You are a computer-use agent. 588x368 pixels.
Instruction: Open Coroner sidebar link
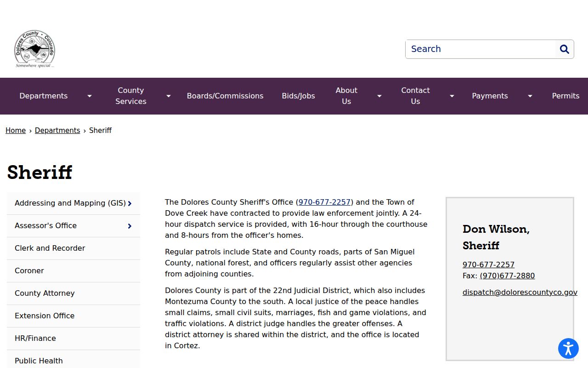tap(73, 271)
